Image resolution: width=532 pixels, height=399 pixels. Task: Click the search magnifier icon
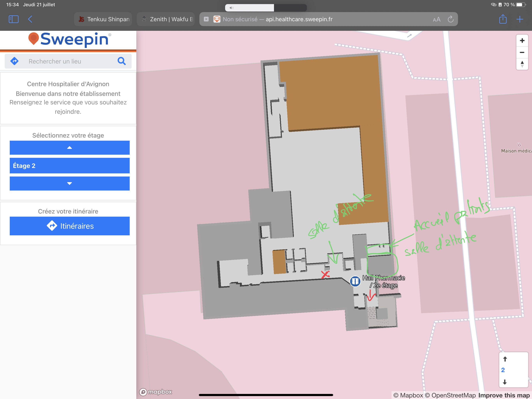pyautogui.click(x=122, y=61)
